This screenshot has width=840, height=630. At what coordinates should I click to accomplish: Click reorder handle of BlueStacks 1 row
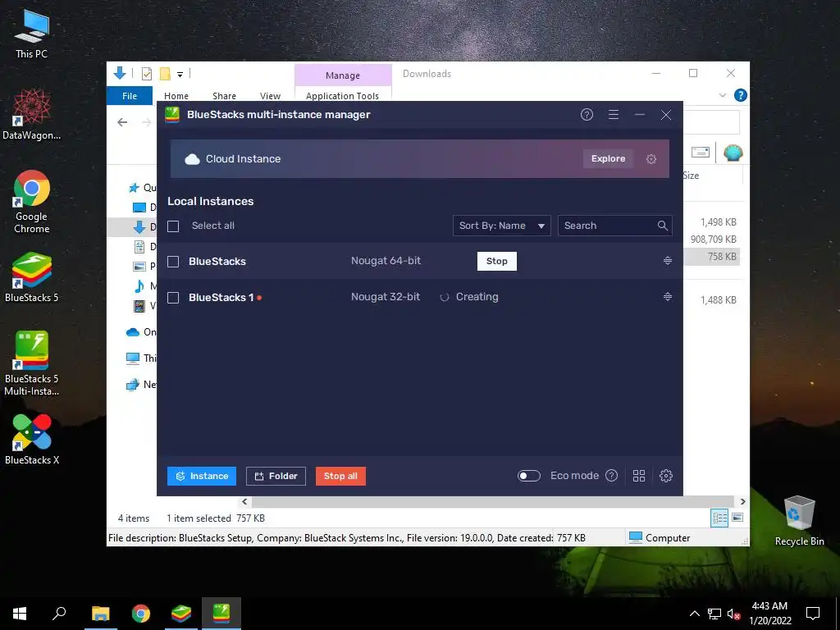point(668,297)
